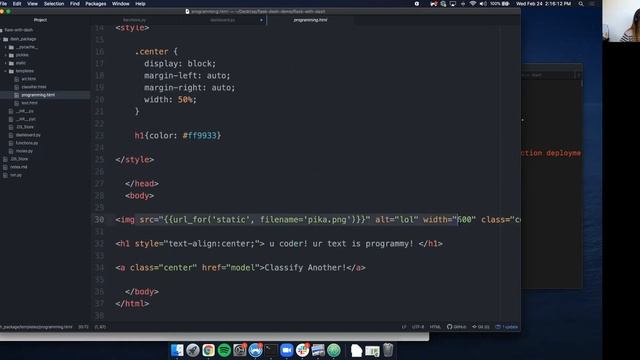Open Terminal from the dock

(x=271, y=350)
